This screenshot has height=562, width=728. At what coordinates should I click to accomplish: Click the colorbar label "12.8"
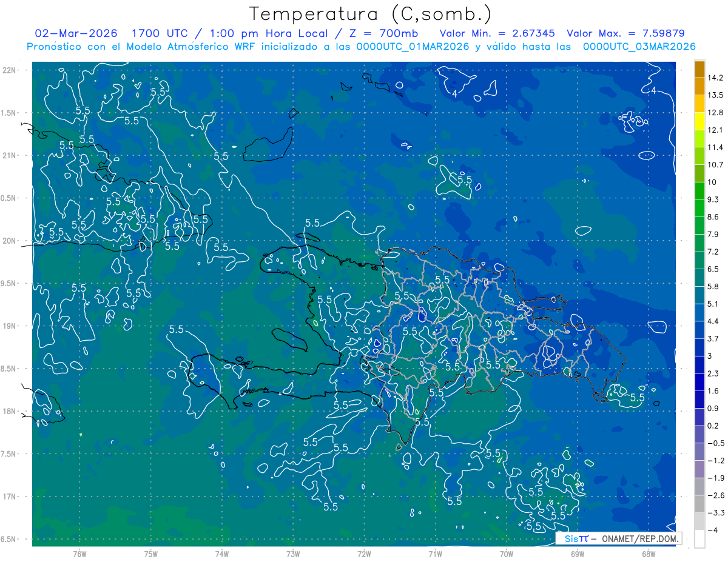tap(715, 113)
